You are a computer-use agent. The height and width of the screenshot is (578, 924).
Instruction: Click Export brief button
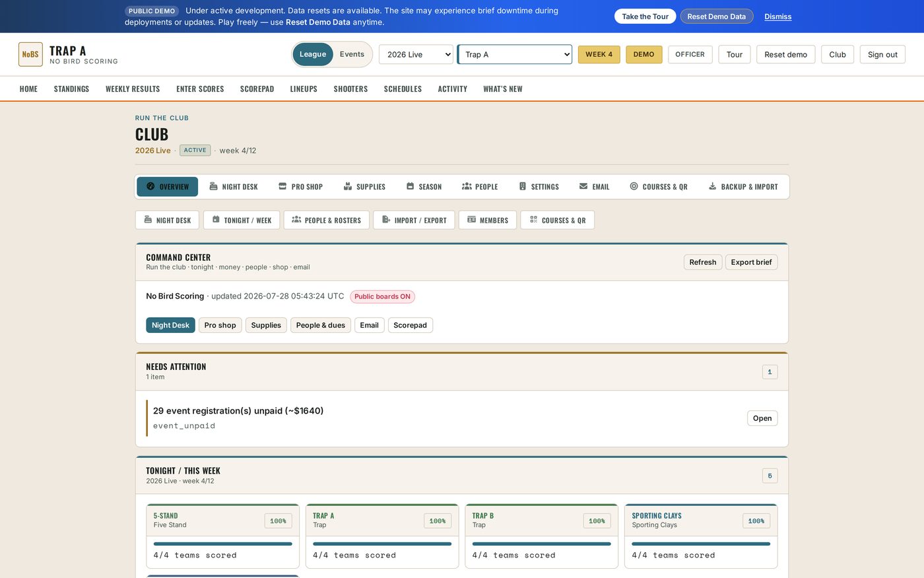click(x=751, y=262)
